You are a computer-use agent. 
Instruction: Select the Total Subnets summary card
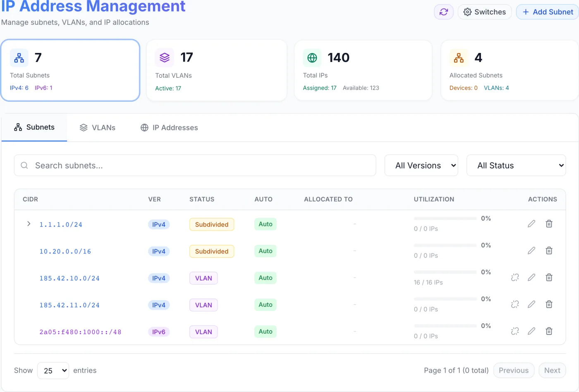pyautogui.click(x=70, y=70)
